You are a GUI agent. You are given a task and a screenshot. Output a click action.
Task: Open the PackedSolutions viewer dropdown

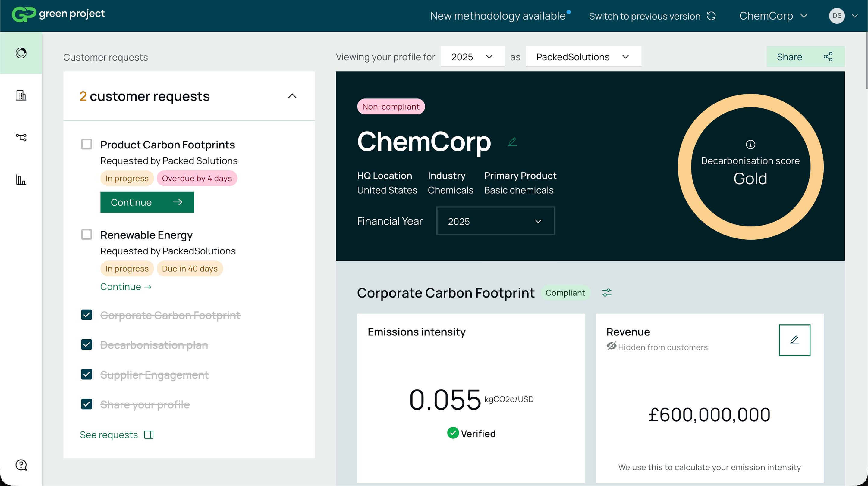tap(583, 57)
